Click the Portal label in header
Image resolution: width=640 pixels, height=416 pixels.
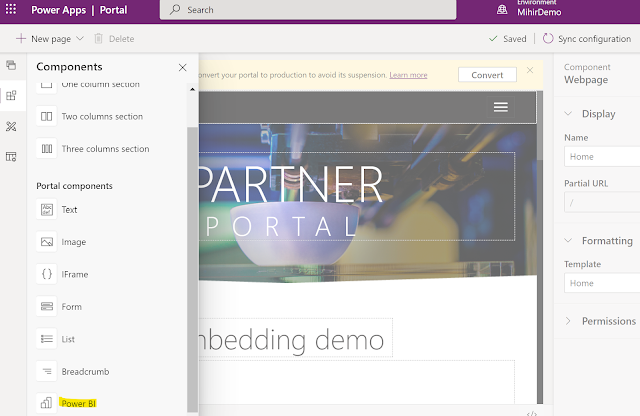point(113,10)
